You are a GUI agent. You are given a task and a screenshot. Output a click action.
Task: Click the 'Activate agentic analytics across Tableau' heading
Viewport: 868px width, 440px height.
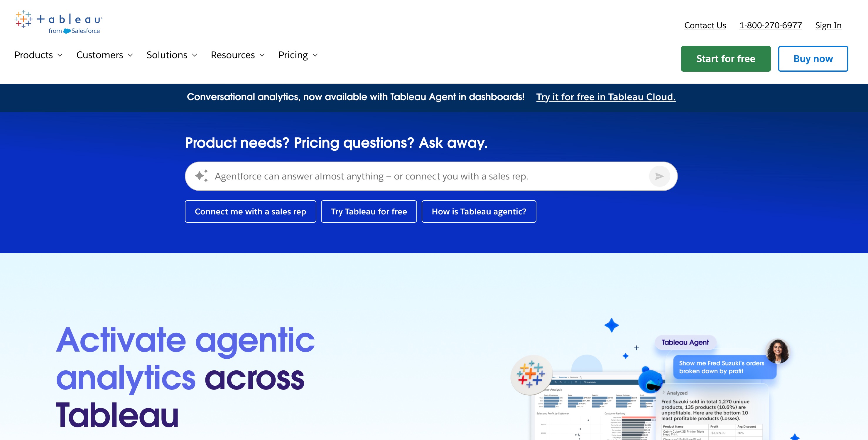[185, 378]
